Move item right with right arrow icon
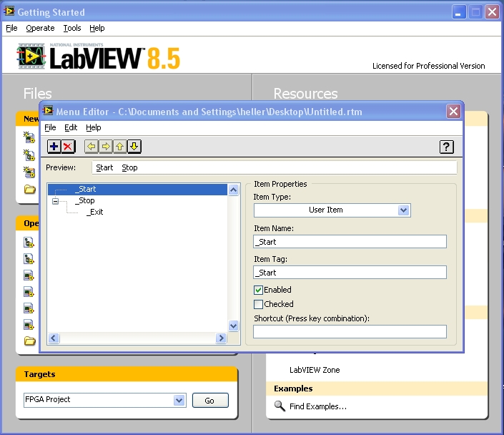This screenshot has width=504, height=435. pos(105,147)
